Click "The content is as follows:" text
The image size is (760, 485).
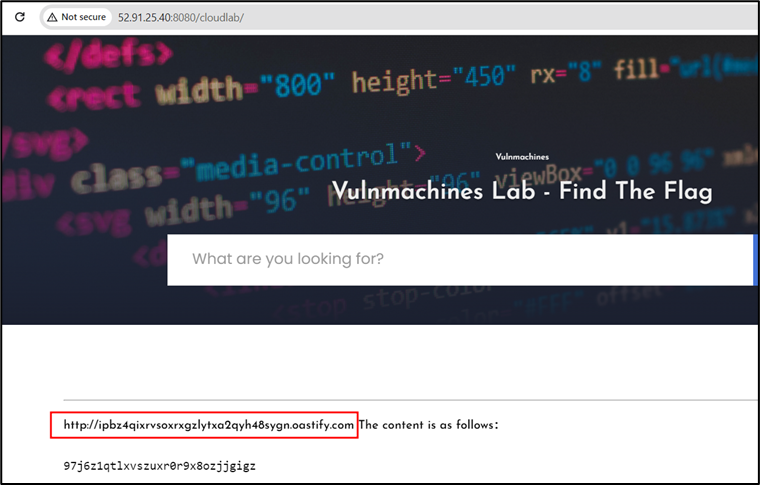[x=428, y=425]
